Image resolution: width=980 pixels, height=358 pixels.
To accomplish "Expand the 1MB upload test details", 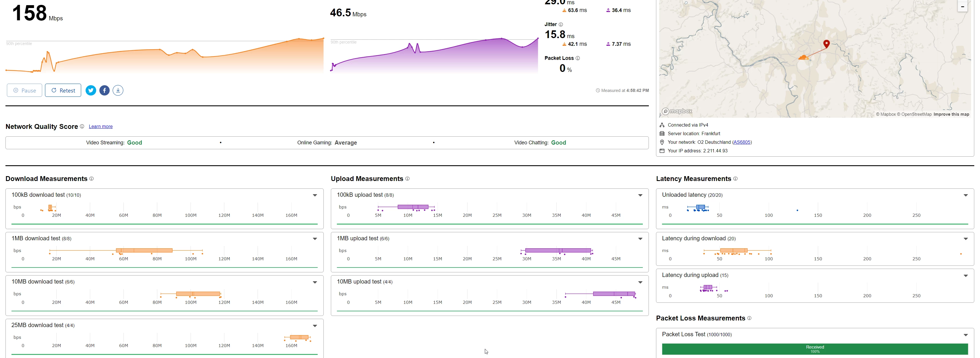I will point(640,239).
